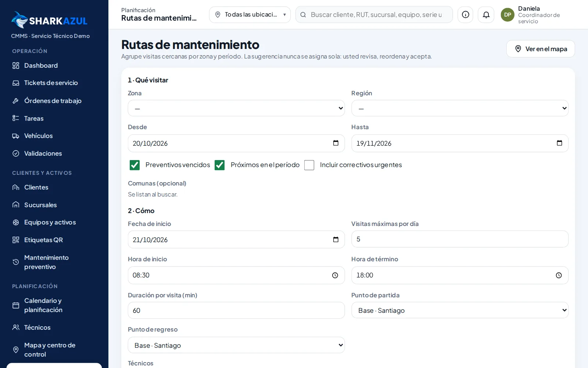
Task: Open Hora de término clock picker
Action: coord(559,275)
